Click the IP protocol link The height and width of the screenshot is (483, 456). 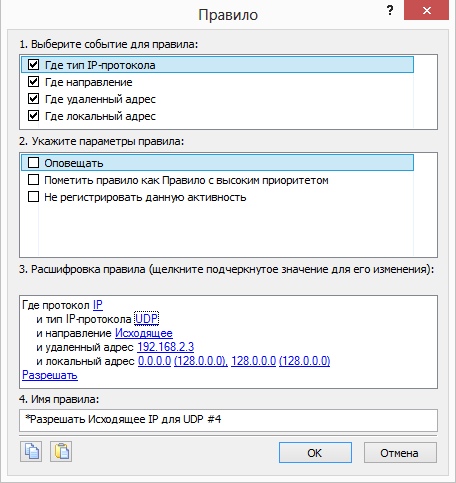[x=98, y=305]
